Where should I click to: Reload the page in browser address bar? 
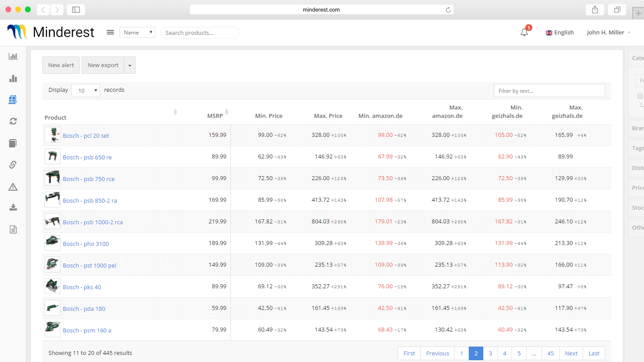[448, 10]
